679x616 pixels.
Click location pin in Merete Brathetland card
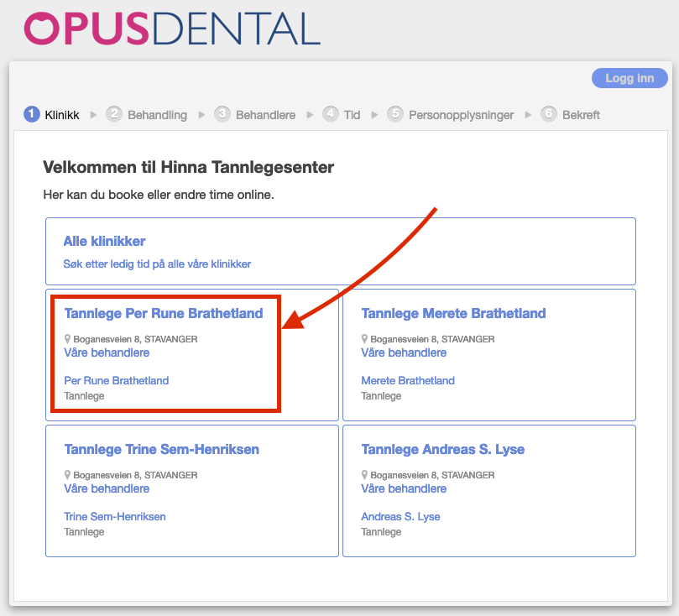coord(364,339)
